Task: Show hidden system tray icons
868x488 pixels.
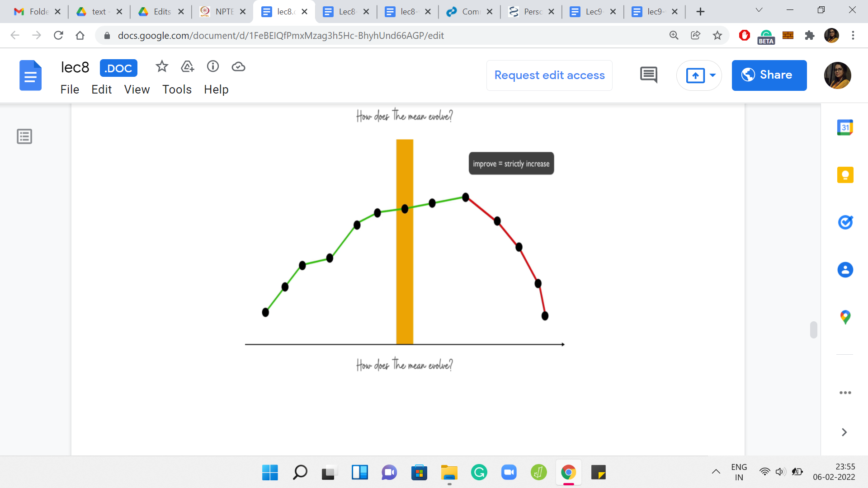Action: pyautogui.click(x=716, y=472)
